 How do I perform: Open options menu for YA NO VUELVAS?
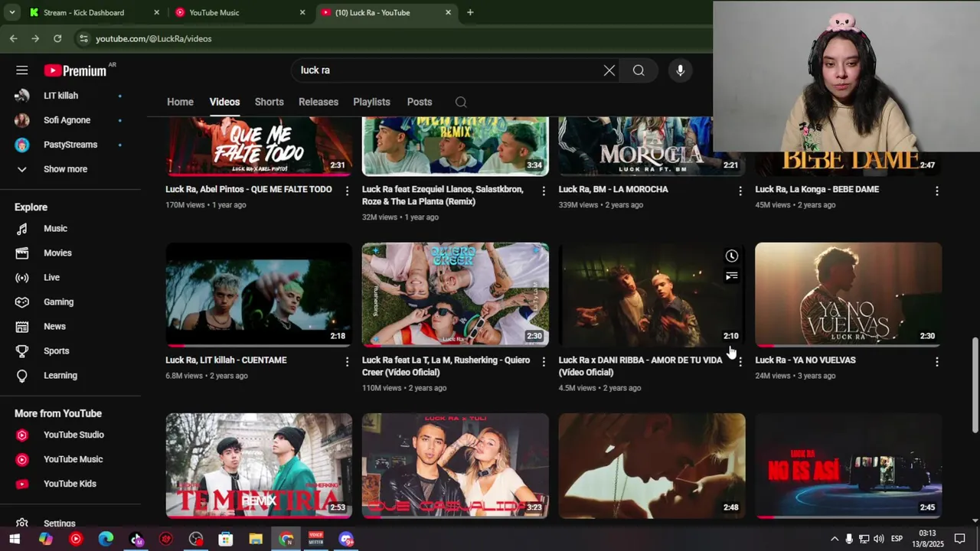[936, 361]
